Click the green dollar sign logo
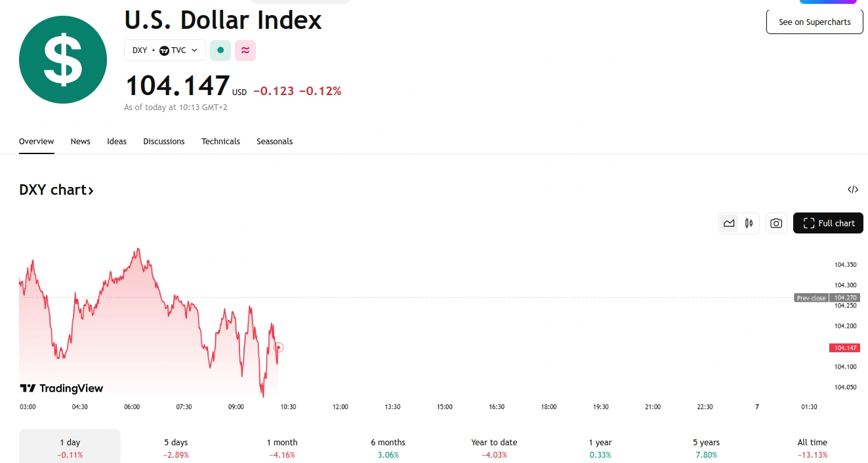The height and width of the screenshot is (463, 868). pyautogui.click(x=63, y=60)
